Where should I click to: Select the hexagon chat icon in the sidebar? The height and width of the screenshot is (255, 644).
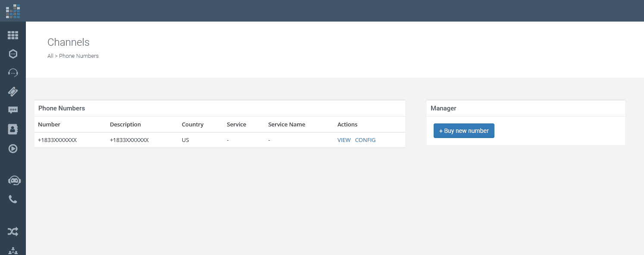(x=13, y=54)
